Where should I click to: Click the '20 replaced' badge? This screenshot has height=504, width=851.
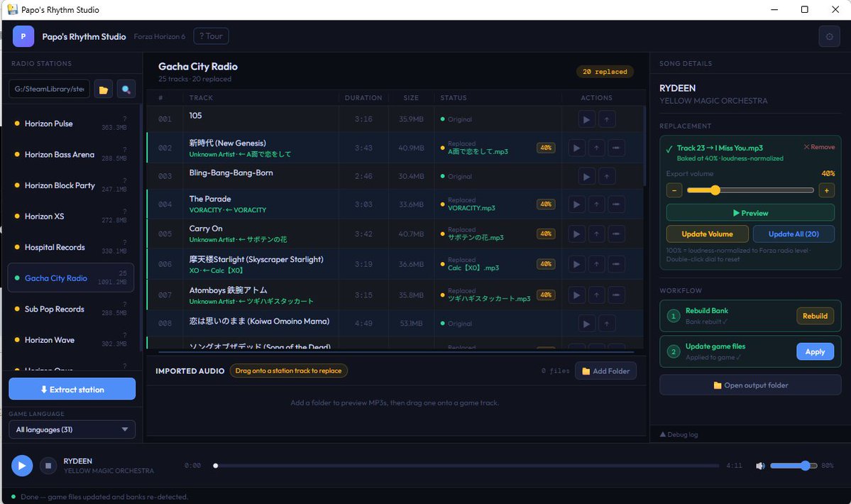[x=605, y=72]
